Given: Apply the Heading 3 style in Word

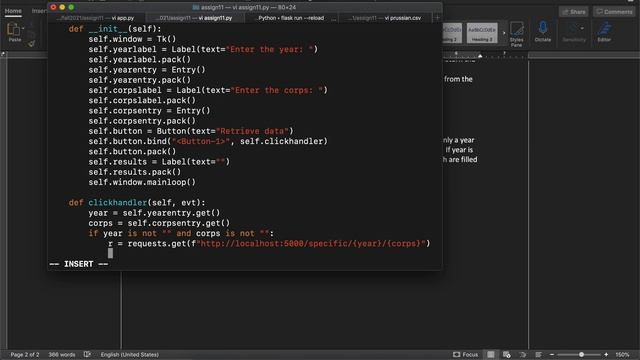Looking at the screenshot, I should 482,33.
